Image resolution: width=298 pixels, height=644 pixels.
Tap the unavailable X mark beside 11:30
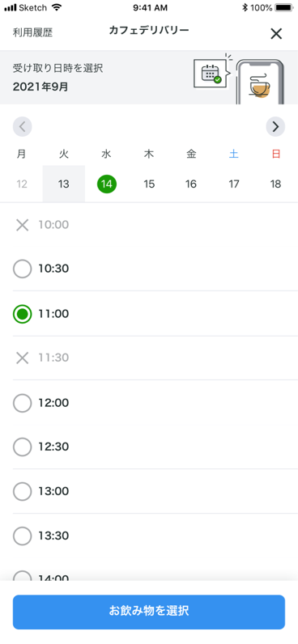[22, 358]
